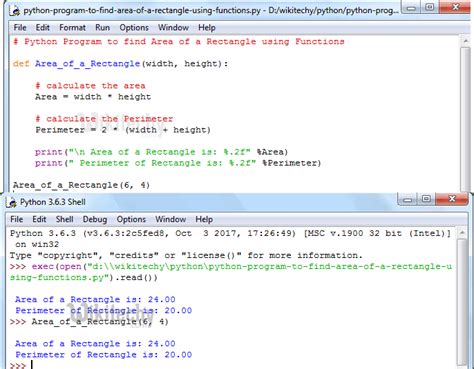Click the '# calculate the Perimeter' comment
This screenshot has height=369, width=474.
coord(104,119)
